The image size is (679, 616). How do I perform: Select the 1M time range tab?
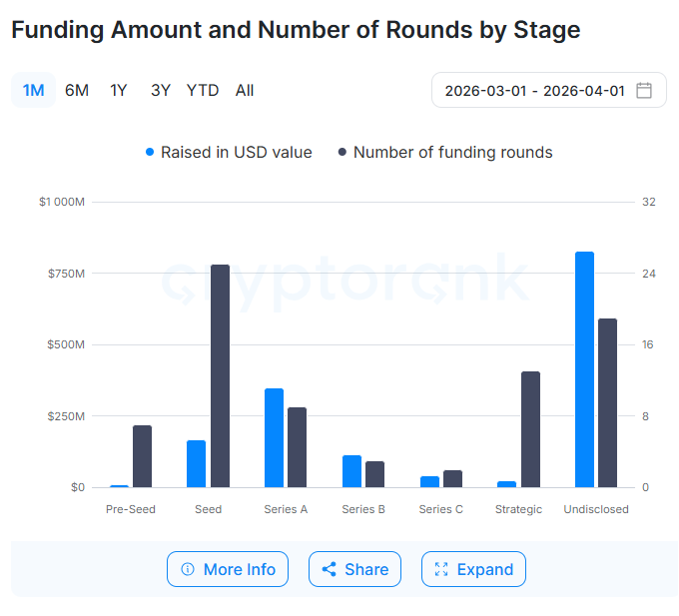[34, 90]
